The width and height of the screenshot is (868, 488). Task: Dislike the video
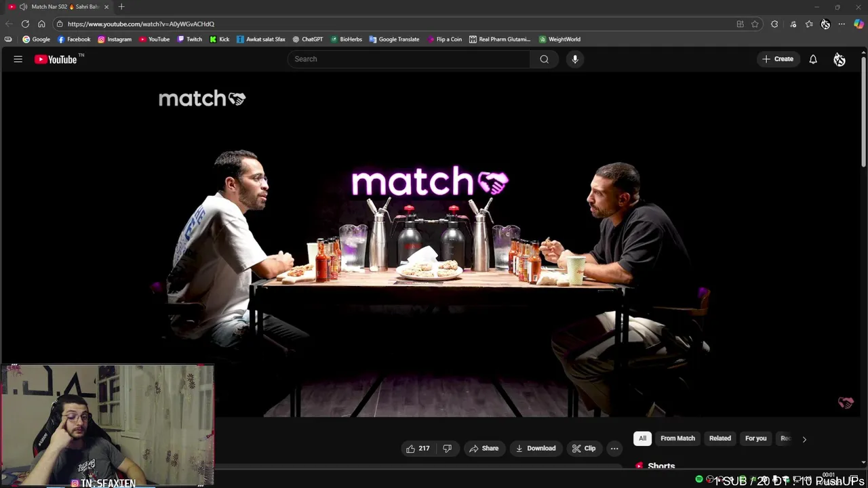(447, 448)
